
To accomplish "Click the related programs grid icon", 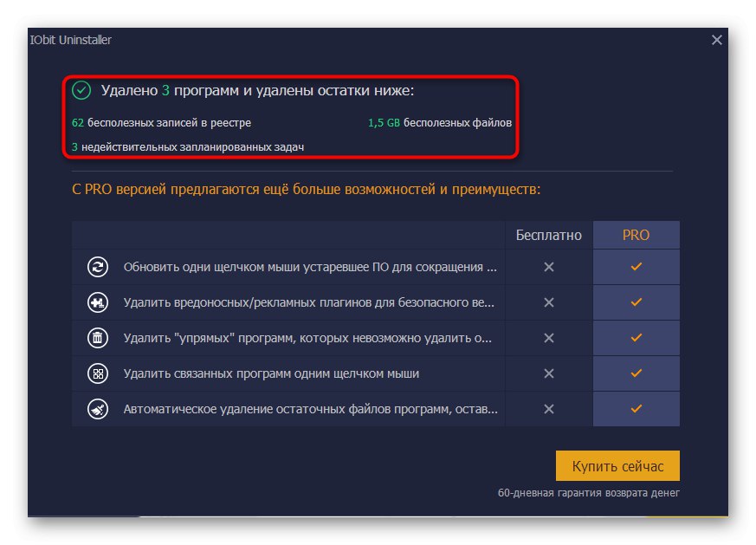I will coord(98,373).
